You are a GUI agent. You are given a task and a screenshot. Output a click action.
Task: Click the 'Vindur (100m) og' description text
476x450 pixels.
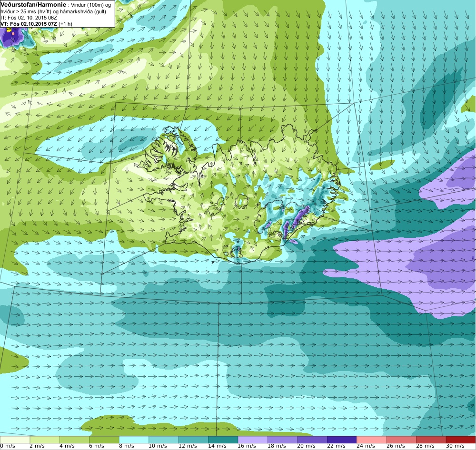pos(91,5)
